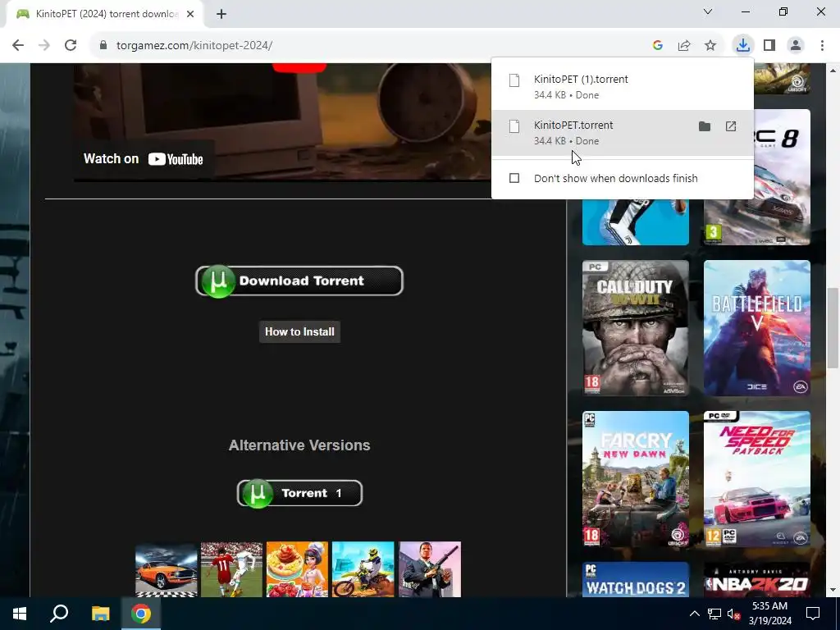
Task: Click the Torrent 1 alternative button
Action: 299,493
